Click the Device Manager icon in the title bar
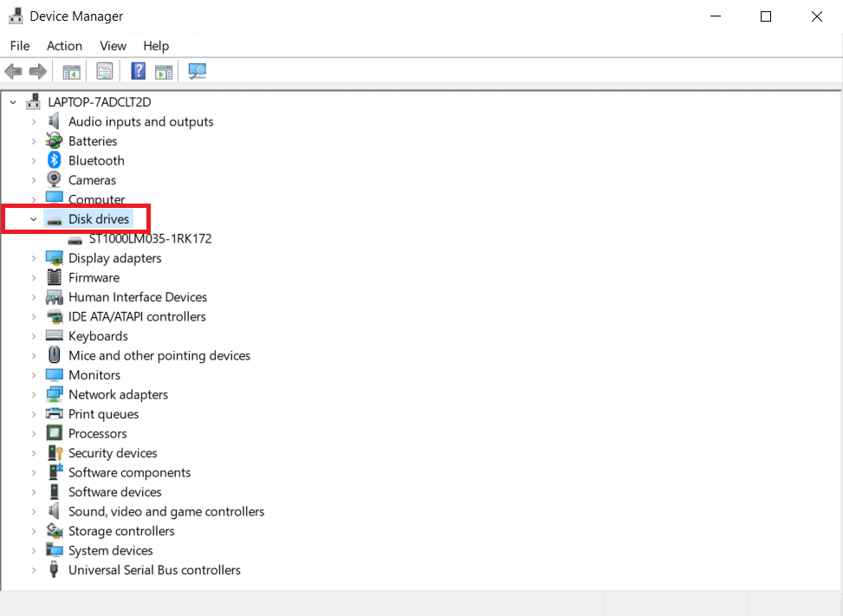The height and width of the screenshot is (616, 843). pyautogui.click(x=15, y=16)
